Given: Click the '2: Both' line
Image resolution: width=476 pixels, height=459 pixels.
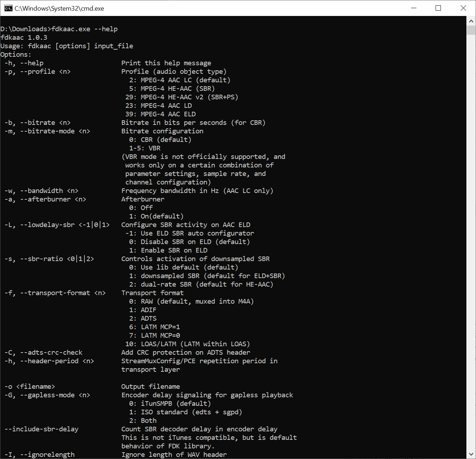Looking at the screenshot, I should [143, 421].
